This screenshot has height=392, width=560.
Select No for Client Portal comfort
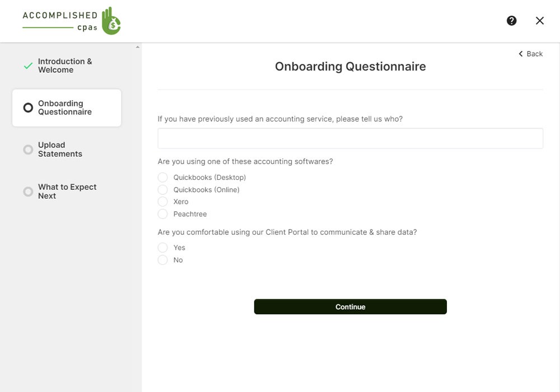tap(163, 260)
